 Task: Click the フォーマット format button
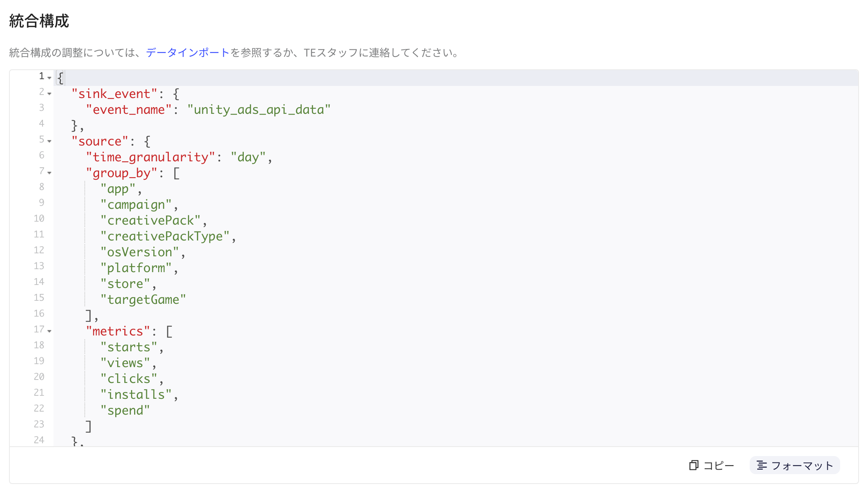tap(795, 465)
